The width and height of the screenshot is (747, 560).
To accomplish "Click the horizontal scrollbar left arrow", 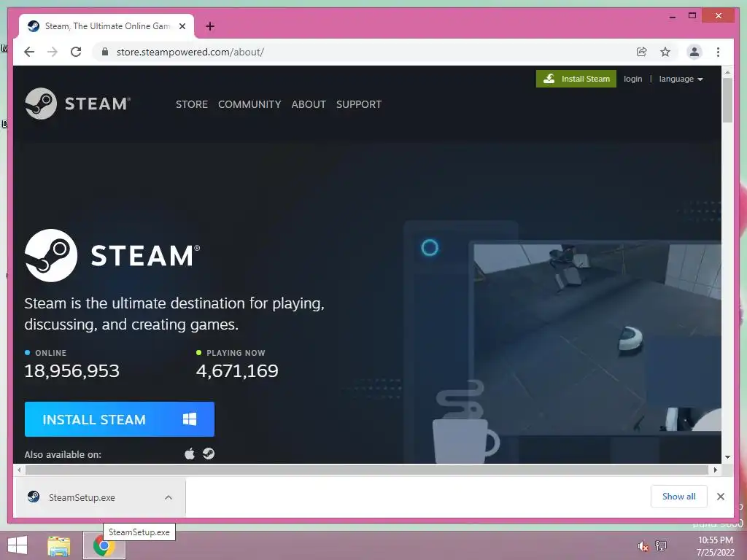I will coord(19,470).
